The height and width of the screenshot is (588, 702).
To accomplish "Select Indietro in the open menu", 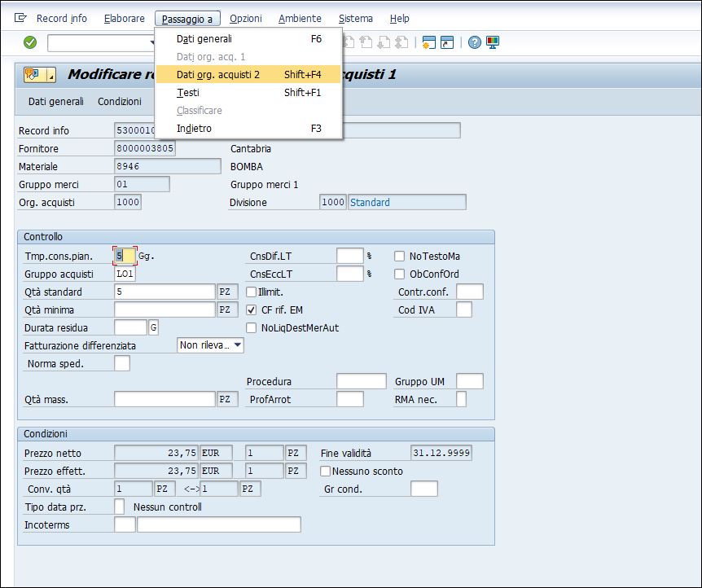I will pyautogui.click(x=248, y=128).
